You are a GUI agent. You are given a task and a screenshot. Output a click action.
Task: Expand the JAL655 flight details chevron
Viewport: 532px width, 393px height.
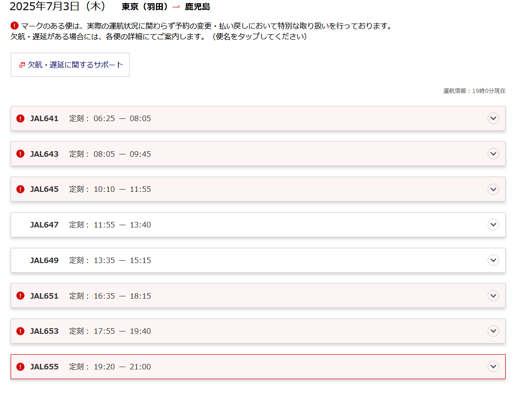(x=493, y=367)
